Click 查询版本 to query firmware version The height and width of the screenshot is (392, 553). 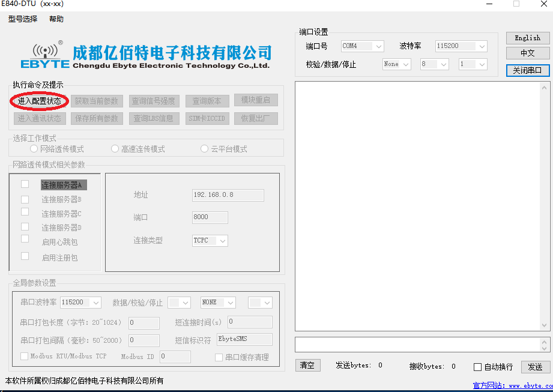click(207, 100)
